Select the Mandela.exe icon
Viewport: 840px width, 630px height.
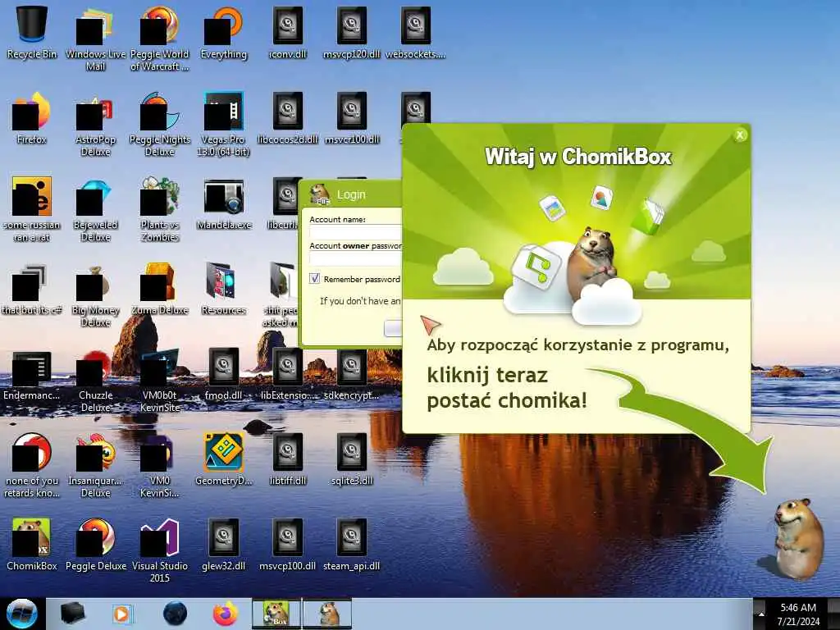223,203
